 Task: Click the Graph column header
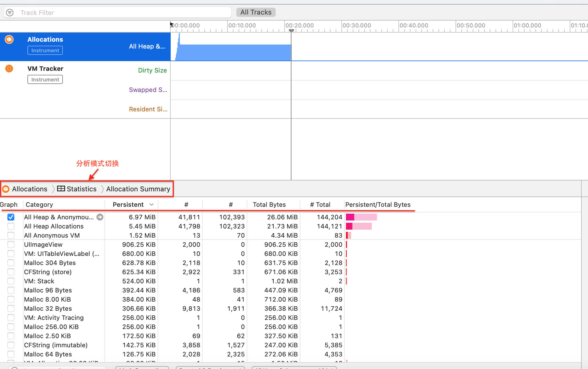[9, 204]
